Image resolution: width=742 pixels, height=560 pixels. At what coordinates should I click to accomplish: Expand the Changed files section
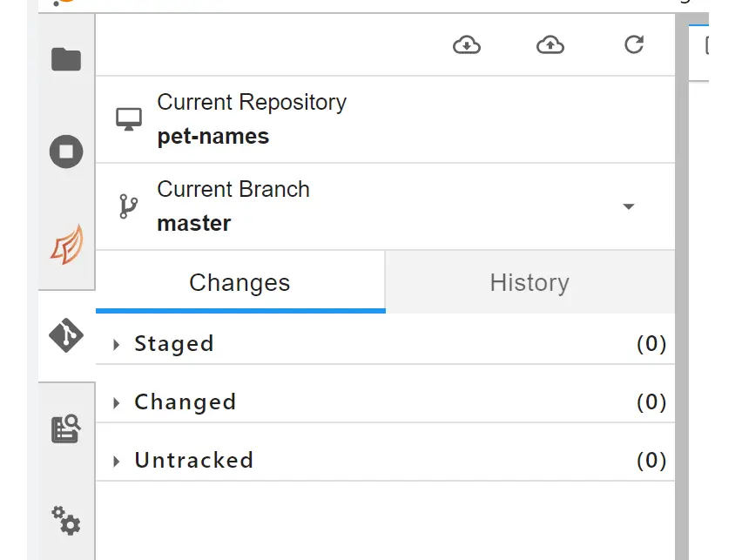point(118,401)
